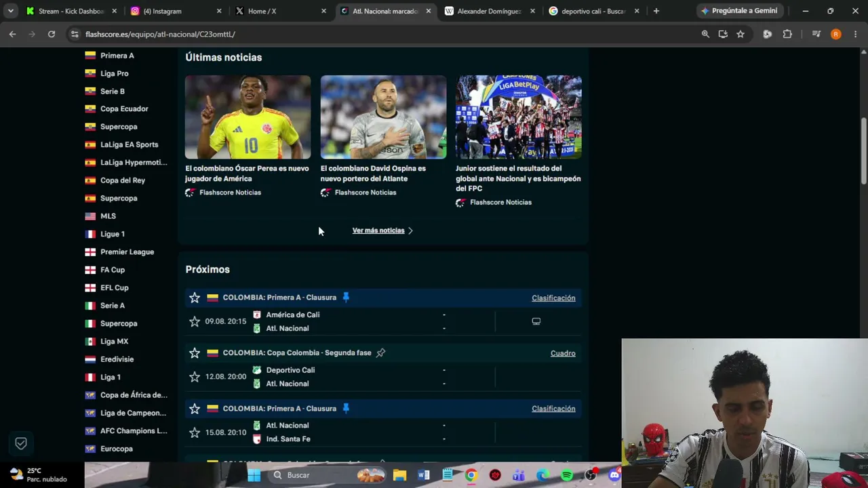Favorite the Atl. Nacional vs Ind. Santa Fe match

coord(195,432)
